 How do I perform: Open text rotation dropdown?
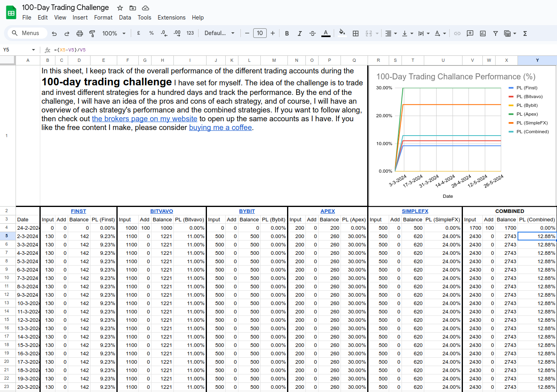(440, 33)
